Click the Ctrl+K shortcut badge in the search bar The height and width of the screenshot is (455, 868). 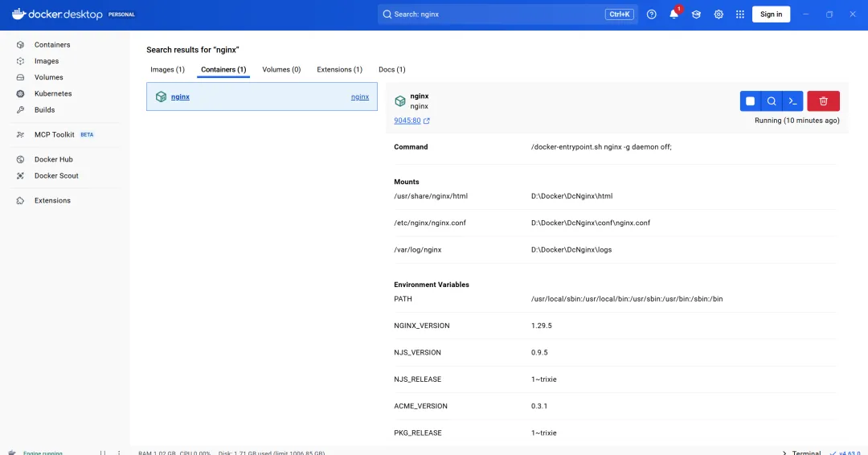pos(620,14)
